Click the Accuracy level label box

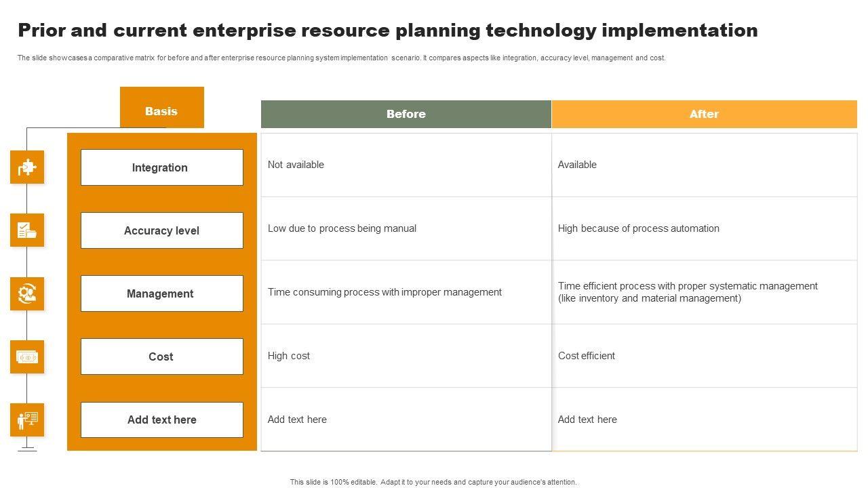[x=161, y=230]
